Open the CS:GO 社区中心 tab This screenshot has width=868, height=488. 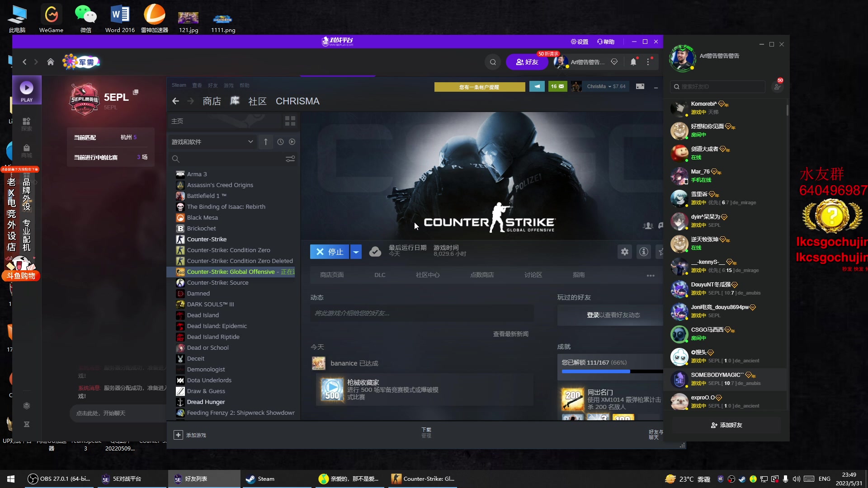pos(428,275)
